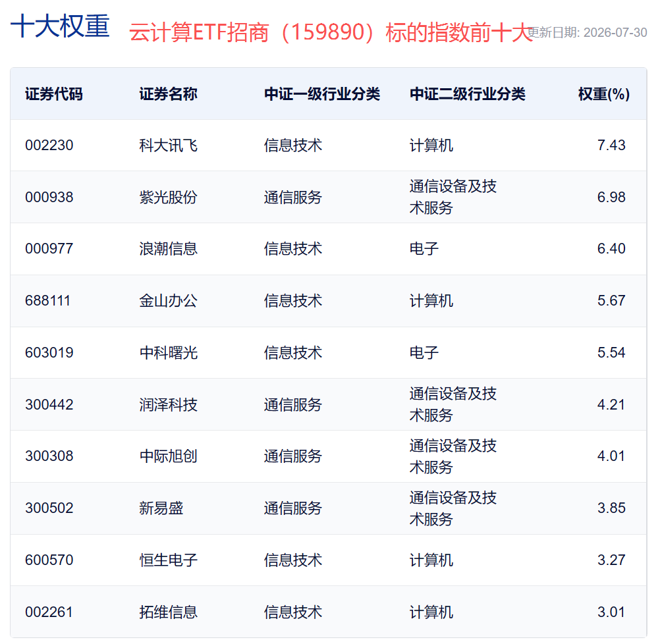Image resolution: width=660 pixels, height=644 pixels.
Task: Click the 中证一级行业分类 column header
Action: coord(322,94)
